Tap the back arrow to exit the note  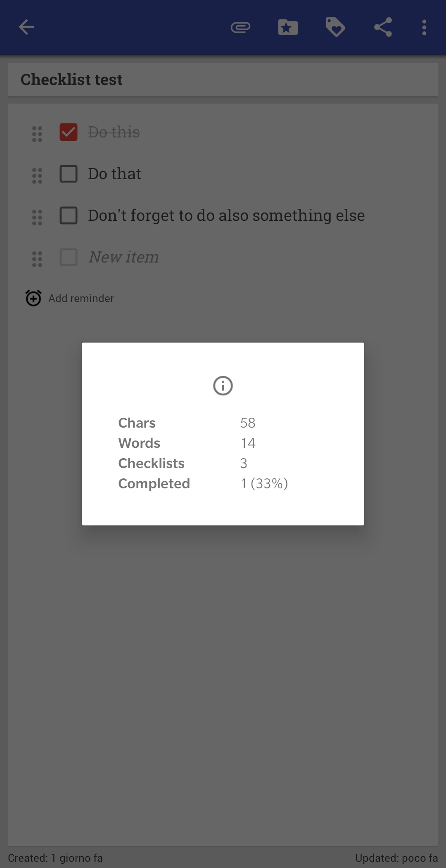coord(26,27)
